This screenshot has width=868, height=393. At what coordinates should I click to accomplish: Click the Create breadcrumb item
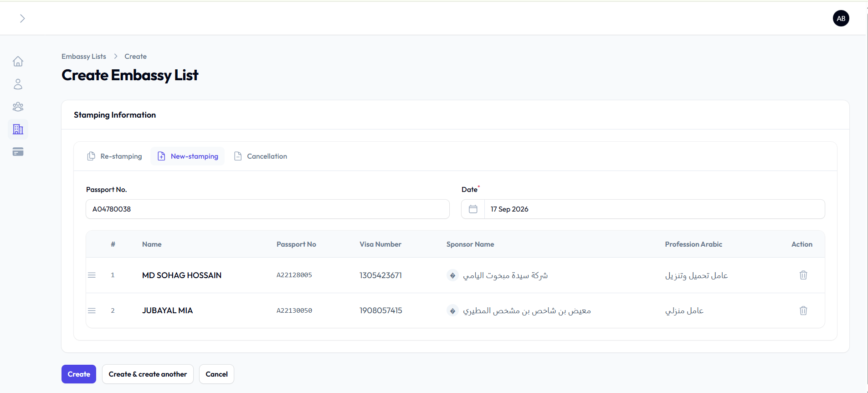point(136,57)
